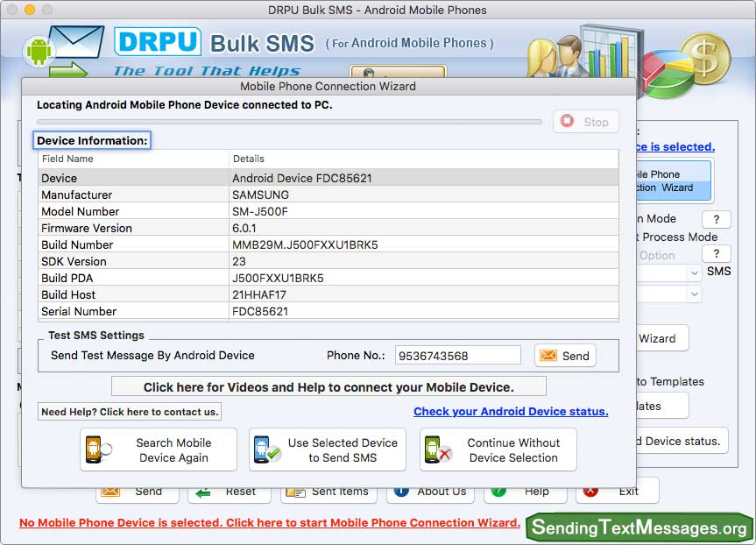The height and width of the screenshot is (545, 756).
Task: Select the Build Number row
Action: pos(329,244)
